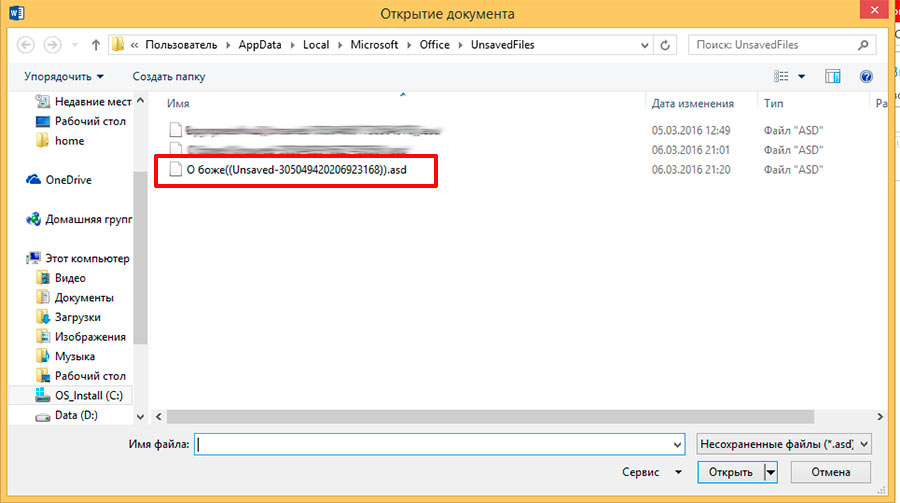Click the Открыть button
The image size is (900, 503).
tap(731, 472)
